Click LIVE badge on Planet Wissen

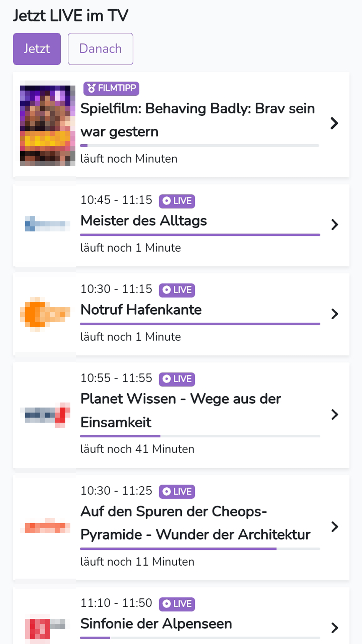(x=177, y=379)
